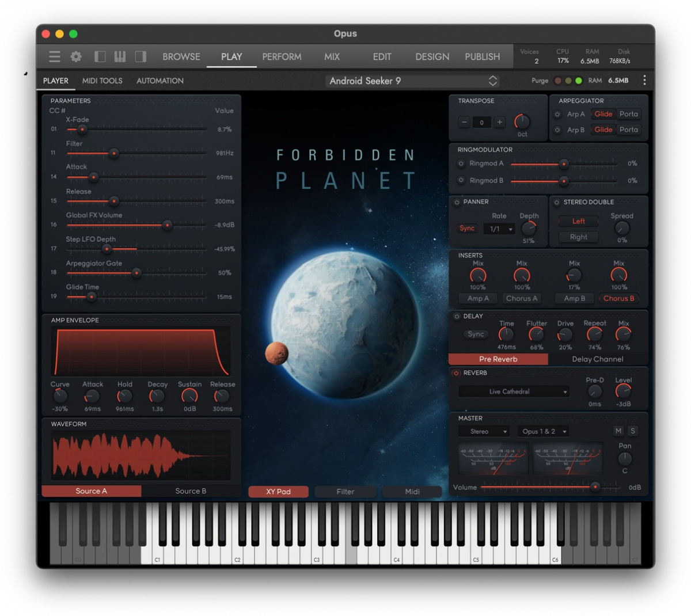Open the PERFORM section
The height and width of the screenshot is (616, 691).
[x=282, y=56]
